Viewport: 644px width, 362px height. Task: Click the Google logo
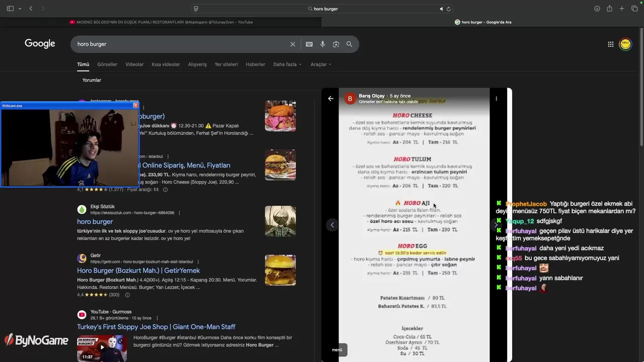40,44
